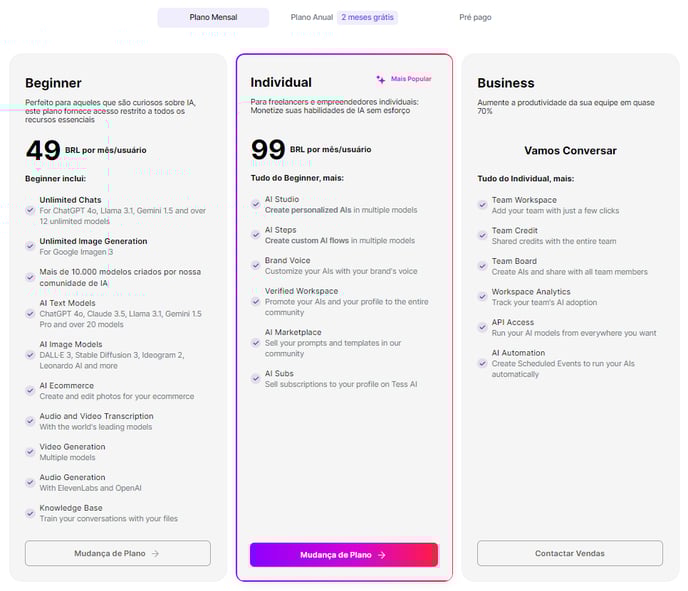
Task: Select the Plano Mensal tab
Action: coord(213,18)
